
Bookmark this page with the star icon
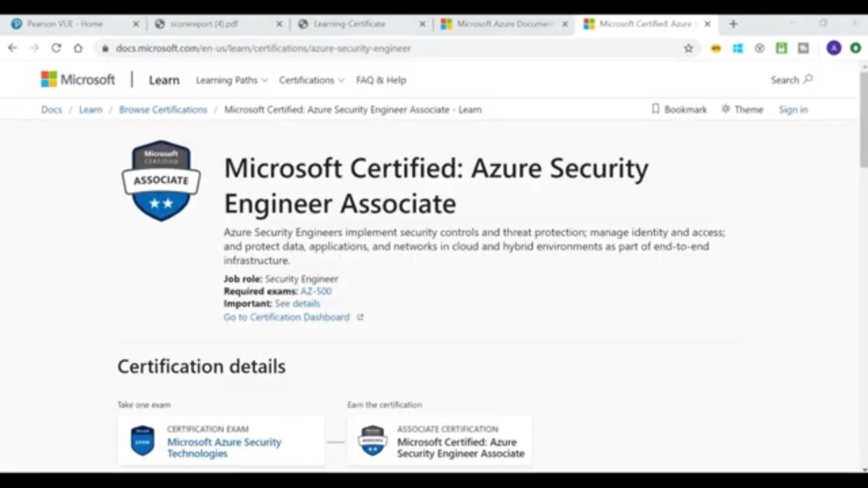(688, 48)
